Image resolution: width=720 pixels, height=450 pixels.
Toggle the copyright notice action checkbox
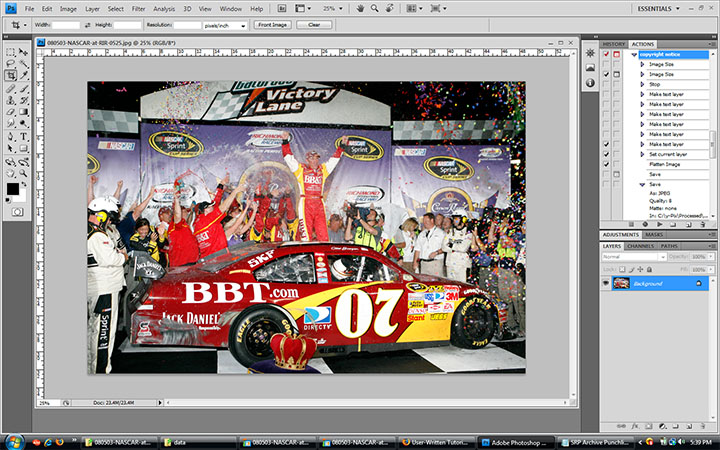point(606,54)
